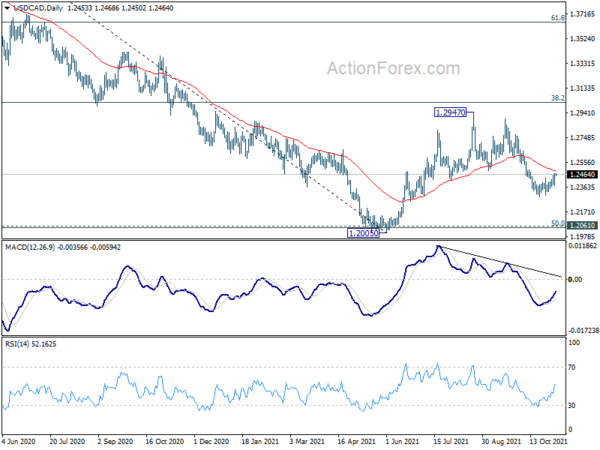Click the USDCAD,Daily chart title
The height and width of the screenshot is (450, 600).
tap(36, 8)
